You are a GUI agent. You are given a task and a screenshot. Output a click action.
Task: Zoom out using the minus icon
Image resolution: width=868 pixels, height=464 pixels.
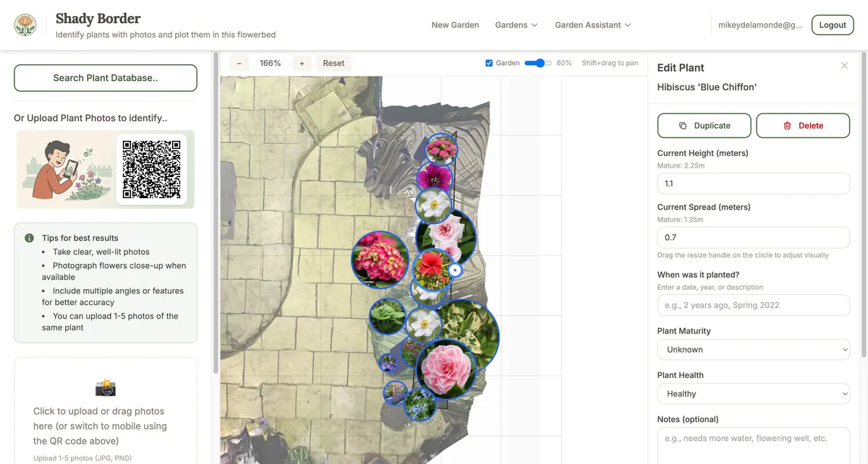click(239, 63)
